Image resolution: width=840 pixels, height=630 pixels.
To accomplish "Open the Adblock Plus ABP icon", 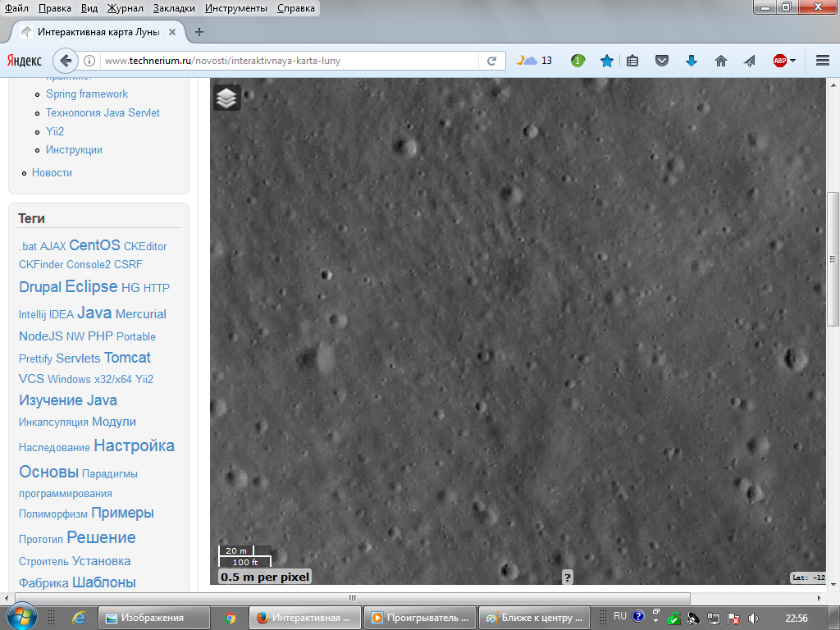I will (x=779, y=61).
